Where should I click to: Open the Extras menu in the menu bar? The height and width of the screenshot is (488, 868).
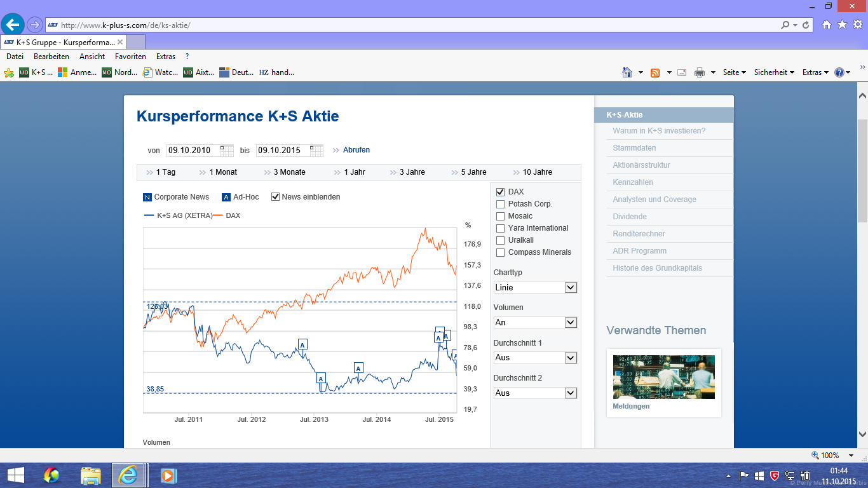166,57
